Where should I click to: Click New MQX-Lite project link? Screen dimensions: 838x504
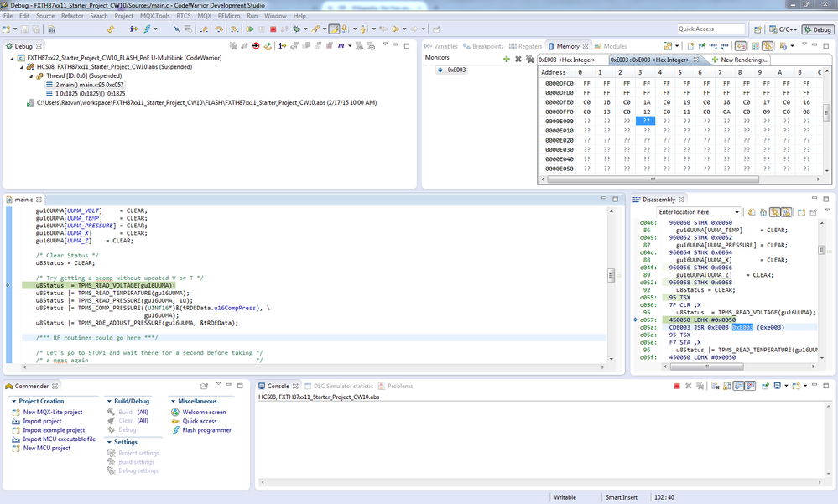click(53, 412)
